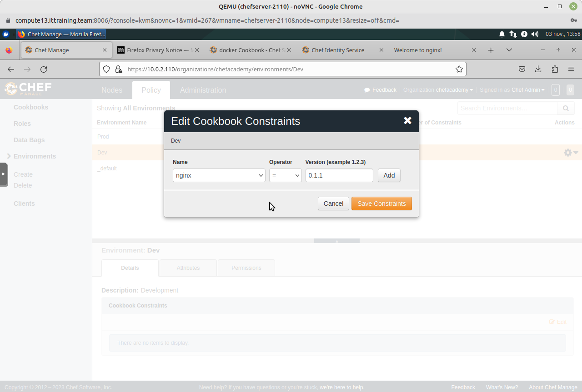This screenshot has width=582, height=392.
Task: Open Clients in the sidebar
Action: (24, 203)
